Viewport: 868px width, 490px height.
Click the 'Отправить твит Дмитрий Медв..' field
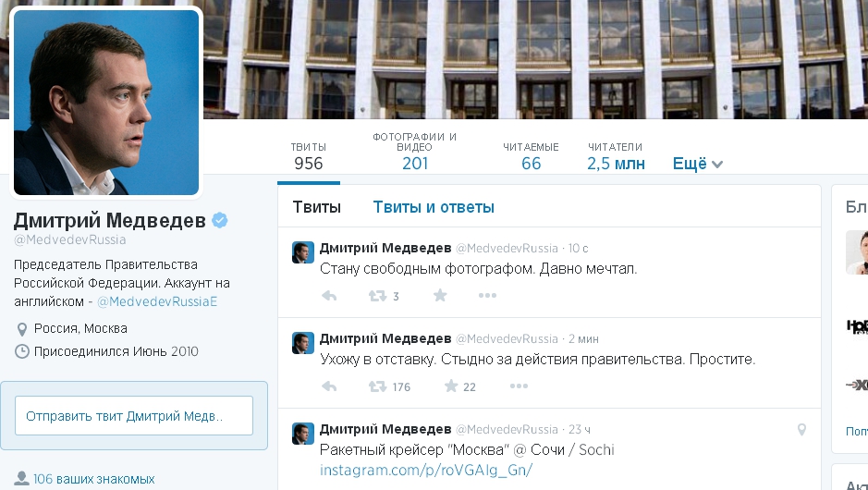pyautogui.click(x=134, y=416)
